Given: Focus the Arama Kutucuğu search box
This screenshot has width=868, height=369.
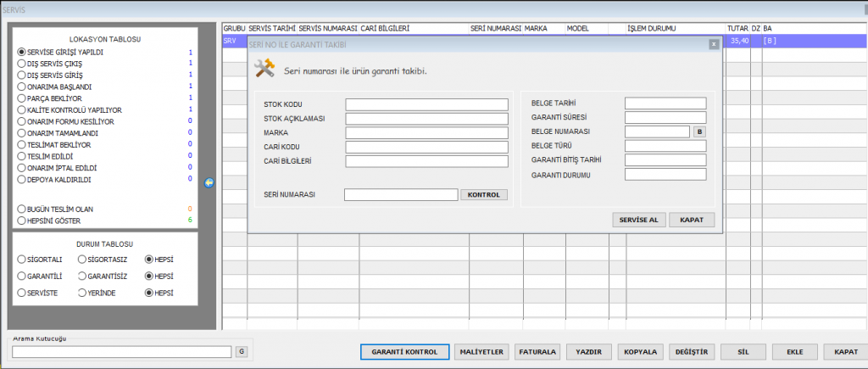Looking at the screenshot, I should click(121, 351).
